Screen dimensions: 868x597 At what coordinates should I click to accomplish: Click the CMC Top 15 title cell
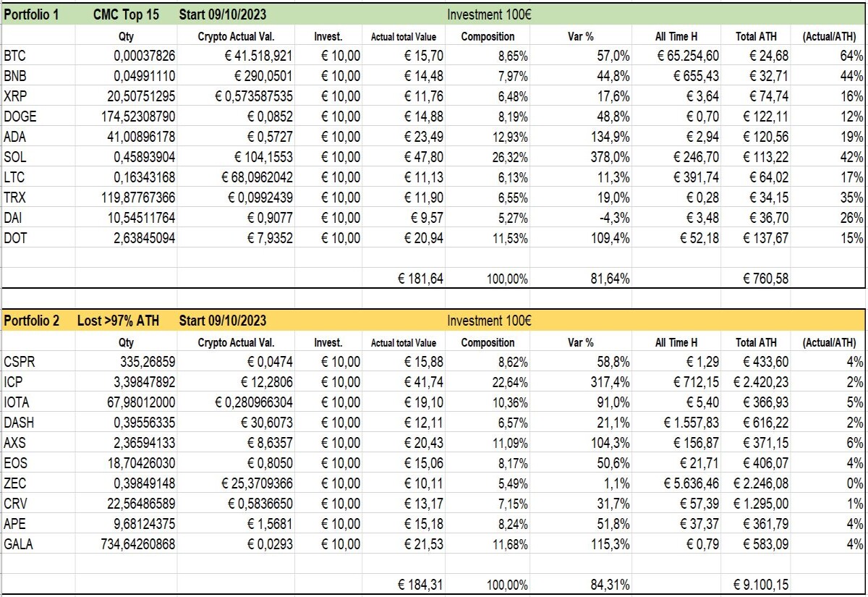(126, 14)
